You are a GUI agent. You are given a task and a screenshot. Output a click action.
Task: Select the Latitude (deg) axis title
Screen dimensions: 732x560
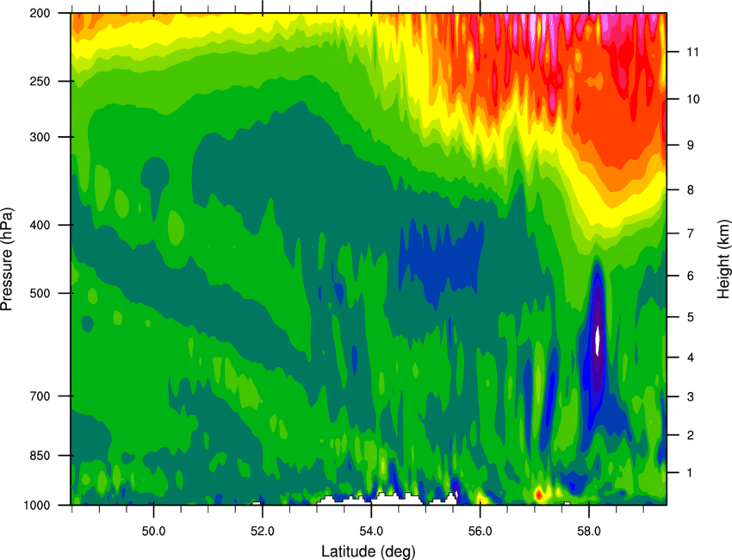[x=369, y=551]
